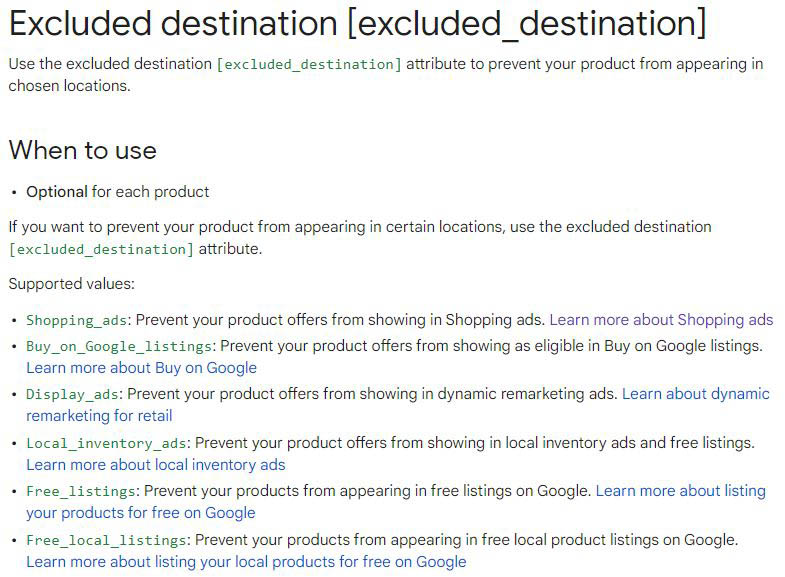
Task: Open Learn more about Shopping ads link
Action: (661, 320)
